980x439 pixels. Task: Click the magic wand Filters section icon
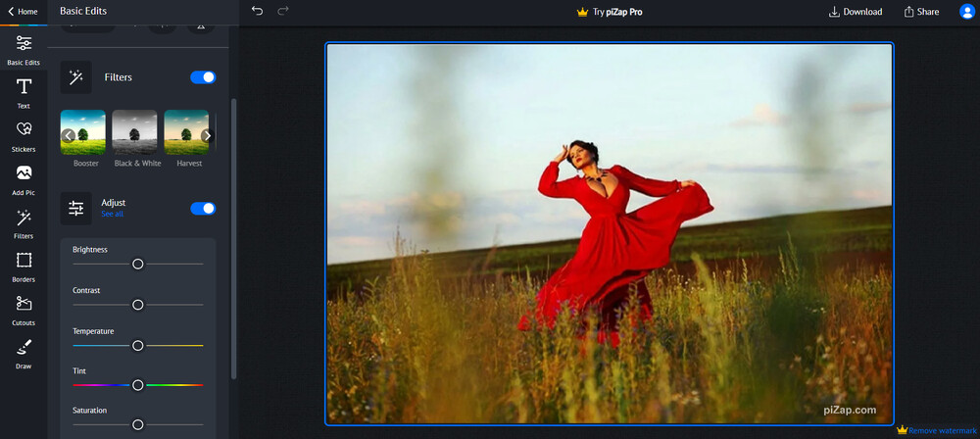coord(75,76)
